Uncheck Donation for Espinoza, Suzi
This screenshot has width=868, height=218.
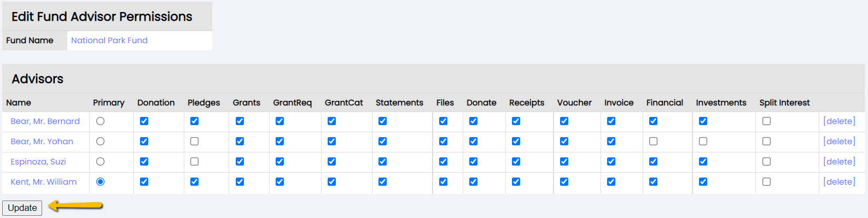(x=144, y=162)
